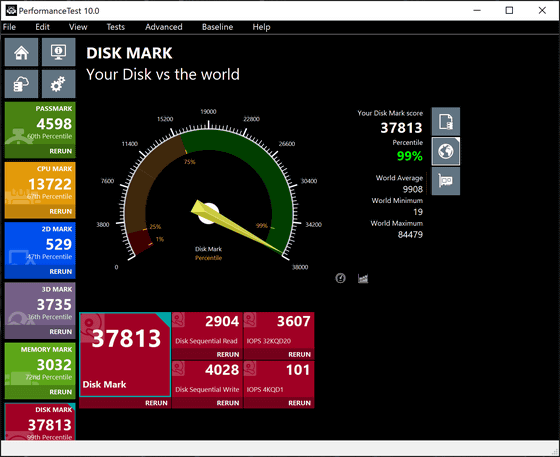Viewport: 560px width, 457px height.
Task: Click the World Minimum 19 value
Action: [418, 212]
